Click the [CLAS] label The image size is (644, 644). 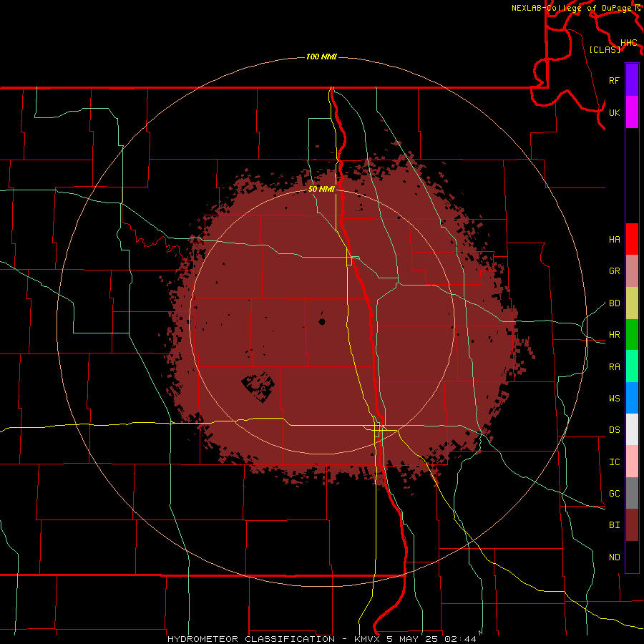point(605,49)
